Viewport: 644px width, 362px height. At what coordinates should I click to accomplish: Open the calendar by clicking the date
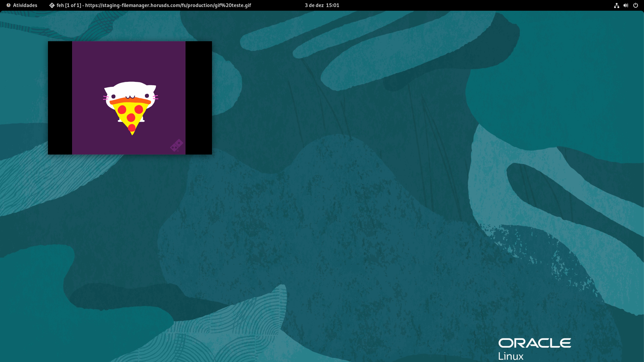click(x=321, y=5)
